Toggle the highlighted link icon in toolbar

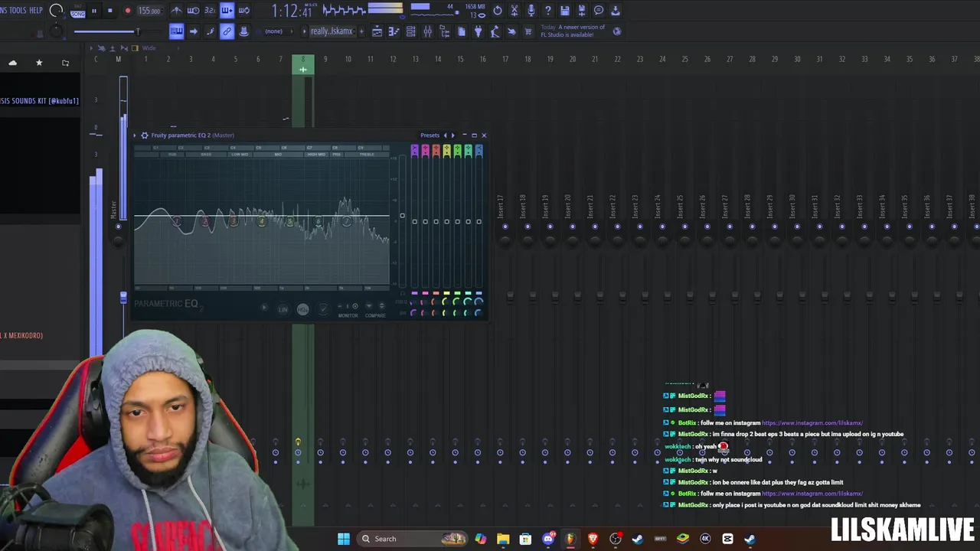[227, 31]
